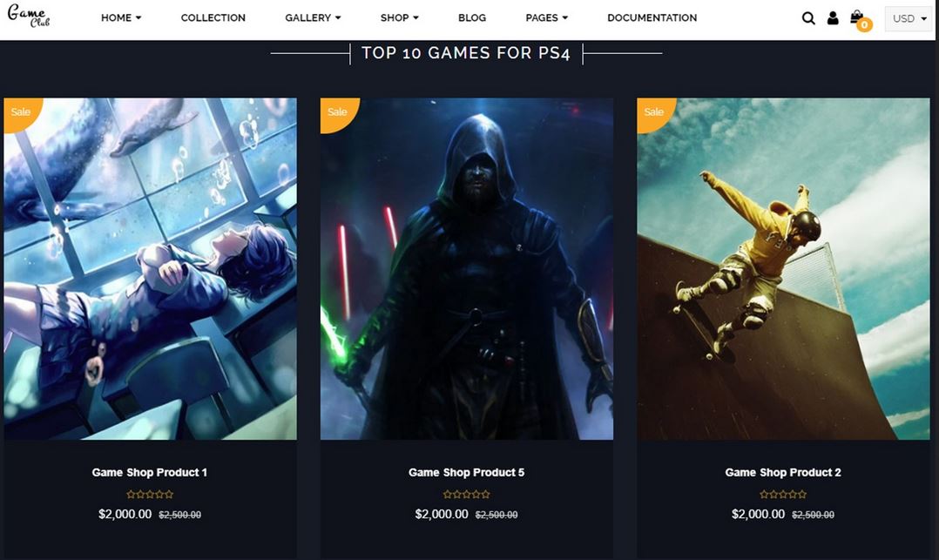Open the user account icon
The image size is (939, 560).
point(833,18)
